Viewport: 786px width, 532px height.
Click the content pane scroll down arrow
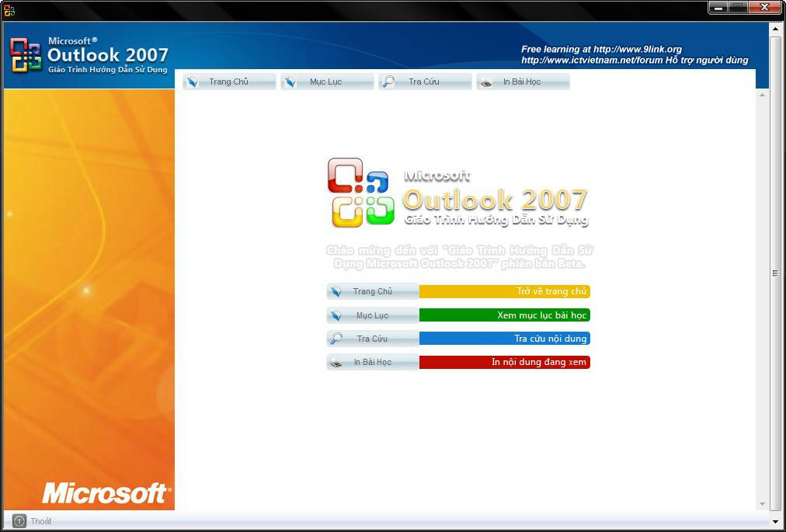coord(763,504)
